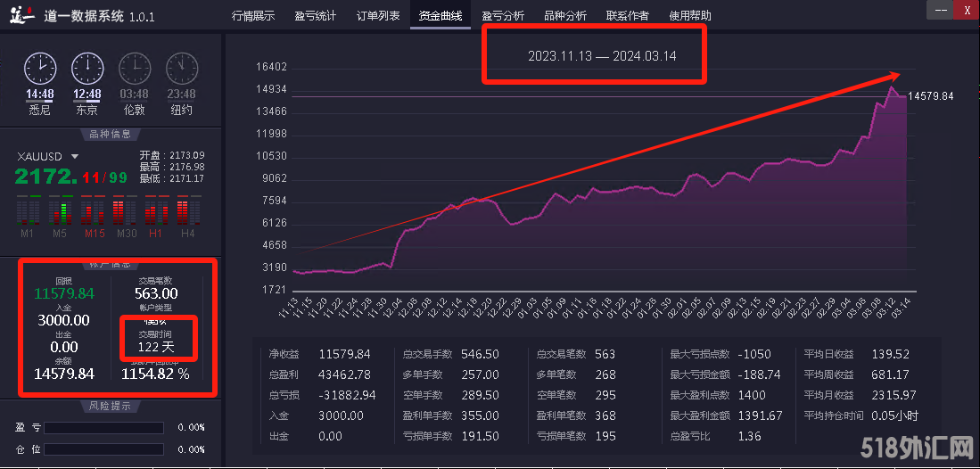Click the 03.12 date label on chart axis

pos(887,309)
